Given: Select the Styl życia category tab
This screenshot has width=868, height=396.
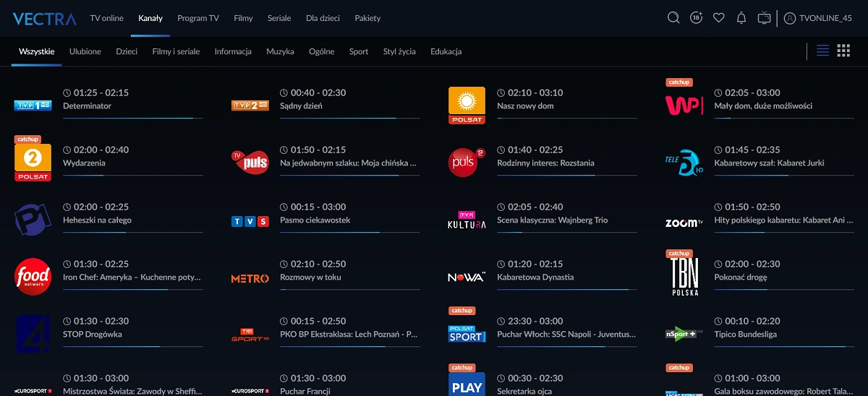Looking at the screenshot, I should coord(399,51).
